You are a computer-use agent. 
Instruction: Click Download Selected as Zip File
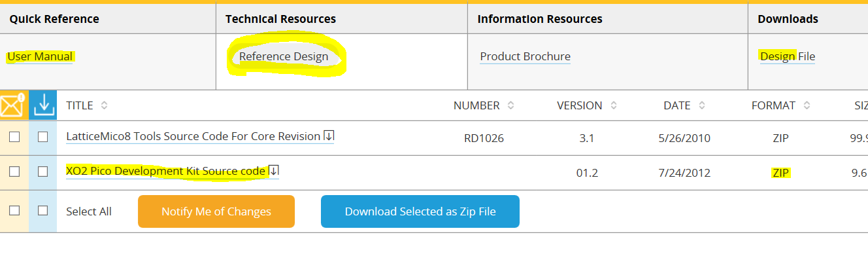point(420,211)
